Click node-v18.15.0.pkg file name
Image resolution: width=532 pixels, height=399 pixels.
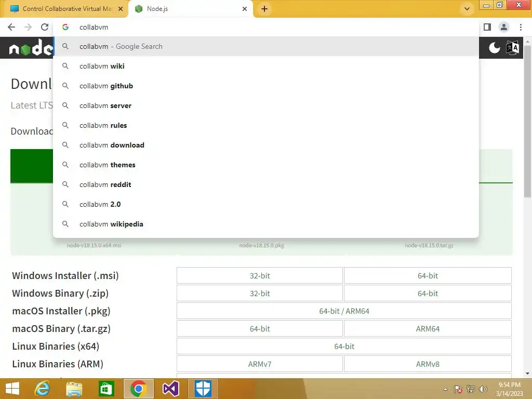click(262, 245)
